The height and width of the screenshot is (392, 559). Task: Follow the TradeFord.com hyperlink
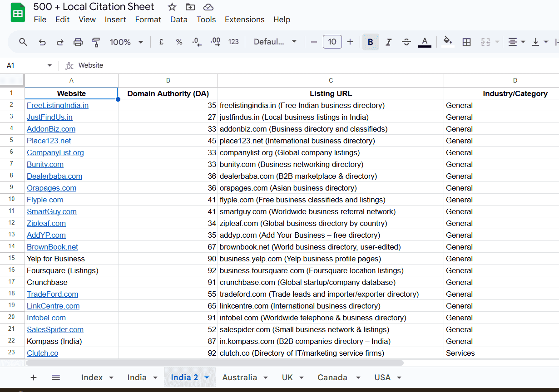[x=52, y=294]
